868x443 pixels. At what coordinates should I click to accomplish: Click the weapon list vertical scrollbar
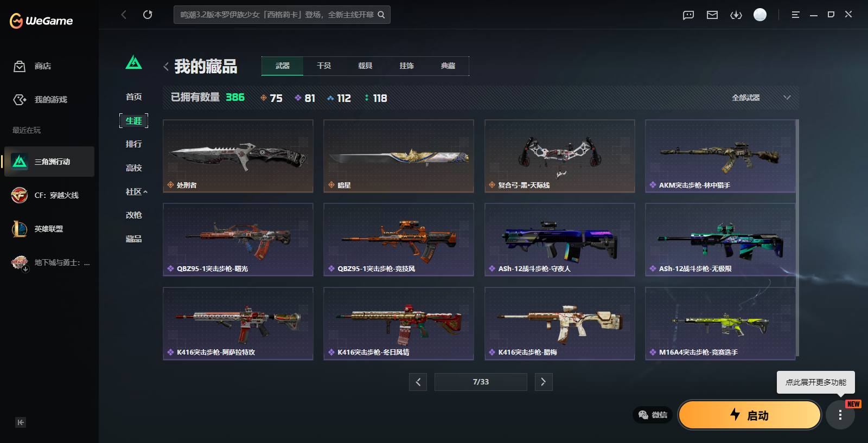797,239
